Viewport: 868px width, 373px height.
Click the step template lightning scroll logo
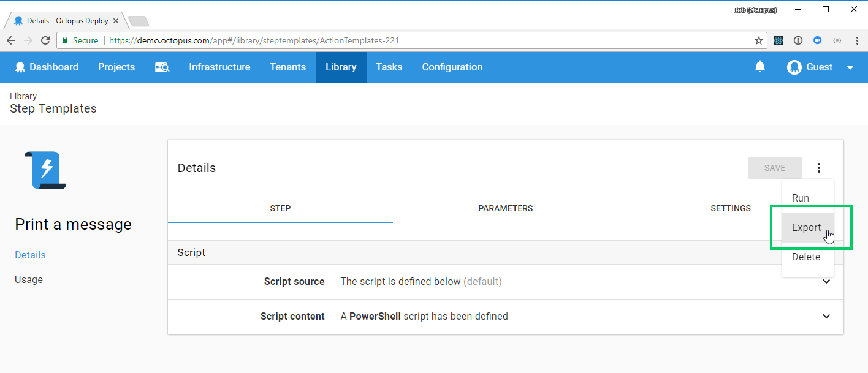click(x=45, y=170)
